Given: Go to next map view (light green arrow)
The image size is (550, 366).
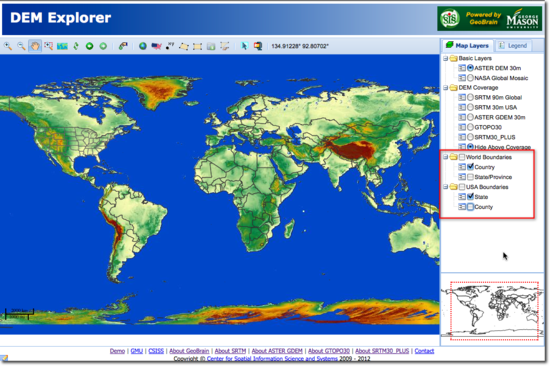Looking at the screenshot, I should pos(103,46).
